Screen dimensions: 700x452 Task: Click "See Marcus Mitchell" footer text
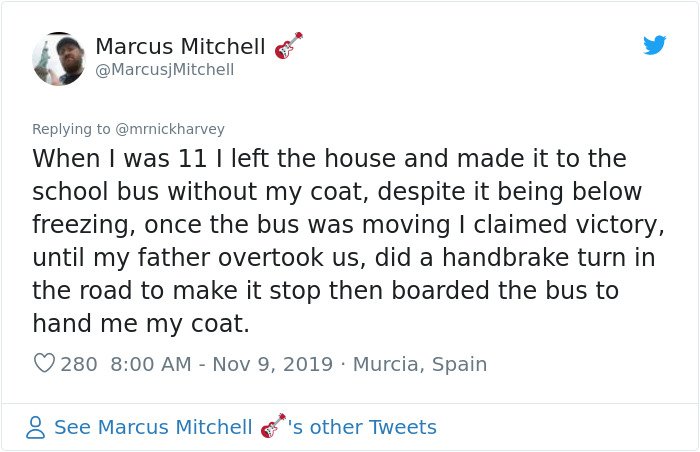click(x=153, y=427)
